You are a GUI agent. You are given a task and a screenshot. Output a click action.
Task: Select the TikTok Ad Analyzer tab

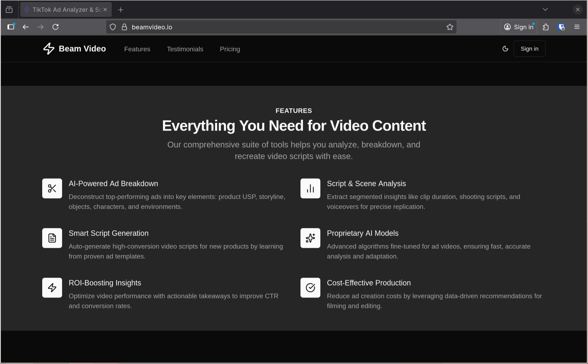click(x=66, y=10)
